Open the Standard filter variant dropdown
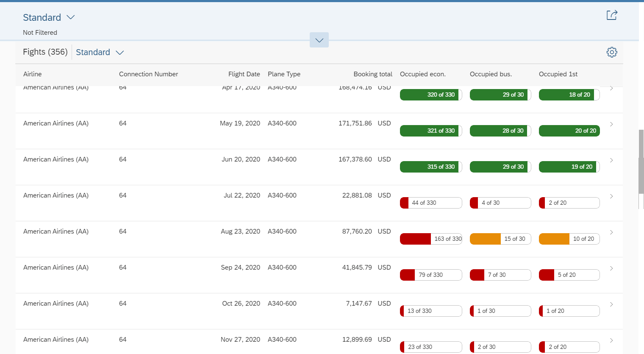 pos(49,17)
